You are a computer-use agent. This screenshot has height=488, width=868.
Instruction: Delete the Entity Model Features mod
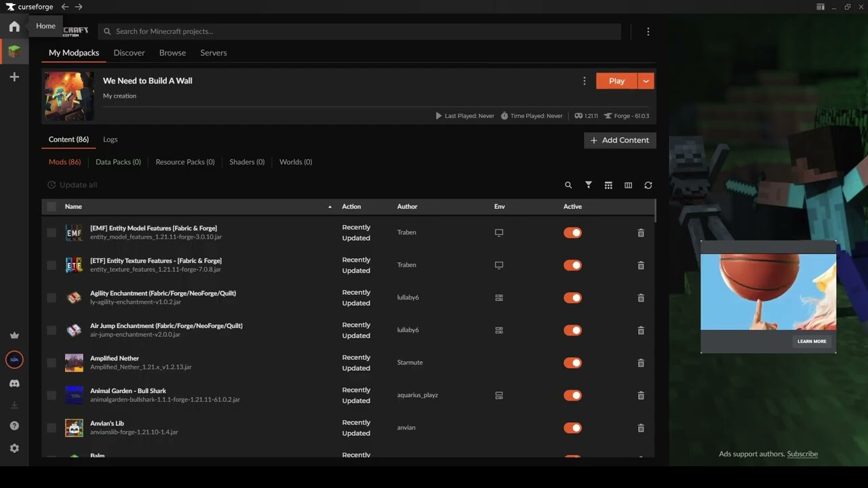pos(641,232)
